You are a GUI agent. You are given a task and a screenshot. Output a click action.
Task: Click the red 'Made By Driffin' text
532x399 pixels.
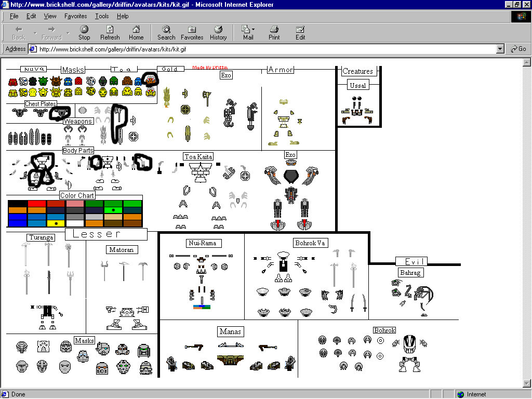pyautogui.click(x=210, y=68)
